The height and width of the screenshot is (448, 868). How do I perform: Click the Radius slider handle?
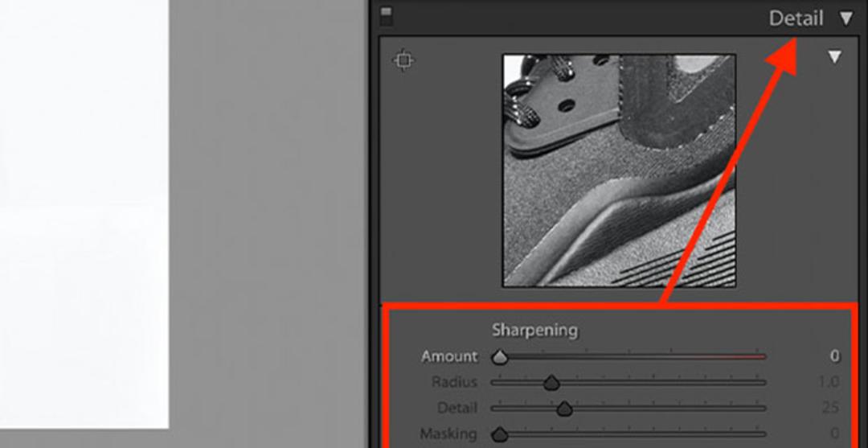[x=551, y=383]
